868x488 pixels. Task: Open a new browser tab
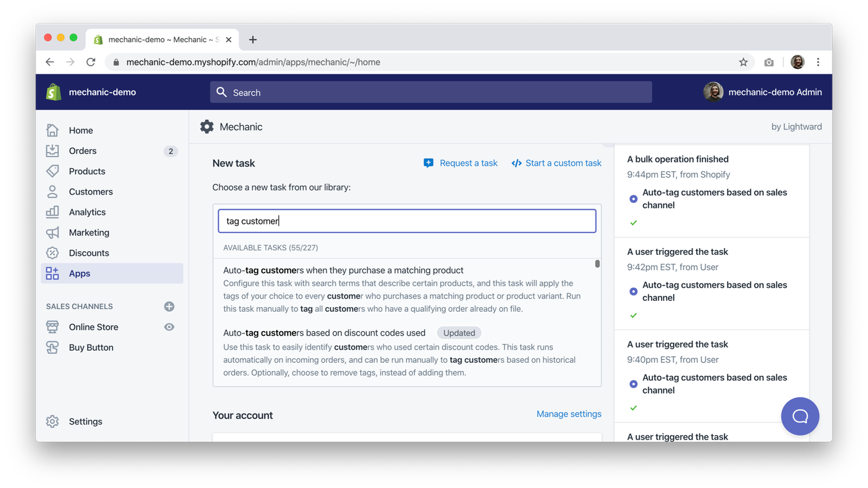(253, 40)
